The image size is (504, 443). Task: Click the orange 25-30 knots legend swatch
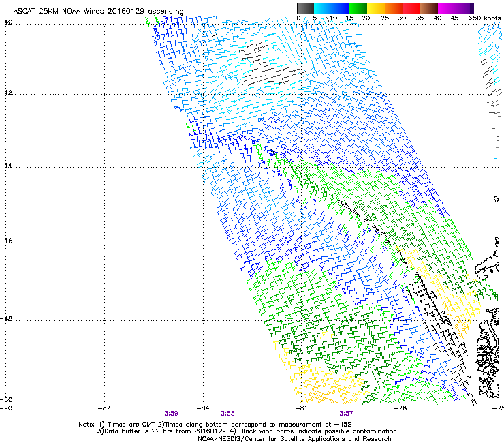394,8
